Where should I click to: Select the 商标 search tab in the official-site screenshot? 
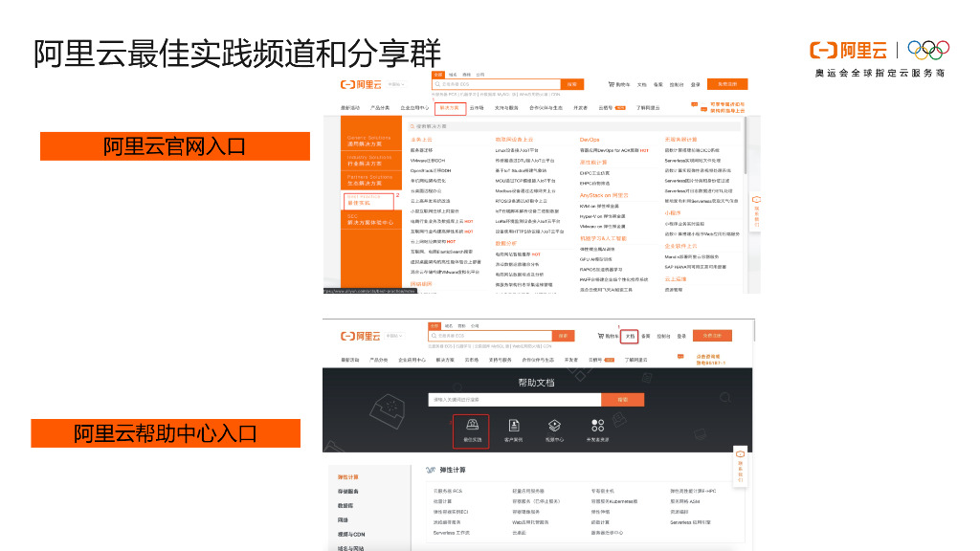point(466,75)
